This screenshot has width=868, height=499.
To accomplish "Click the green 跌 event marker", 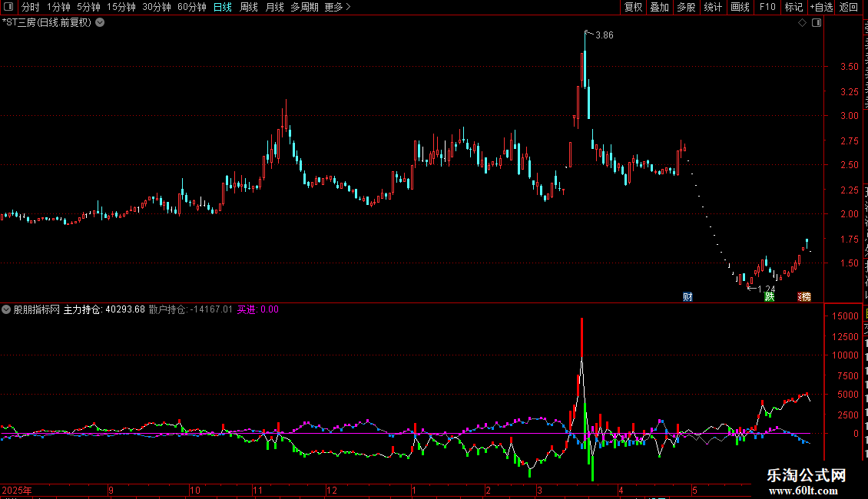I will point(770,297).
